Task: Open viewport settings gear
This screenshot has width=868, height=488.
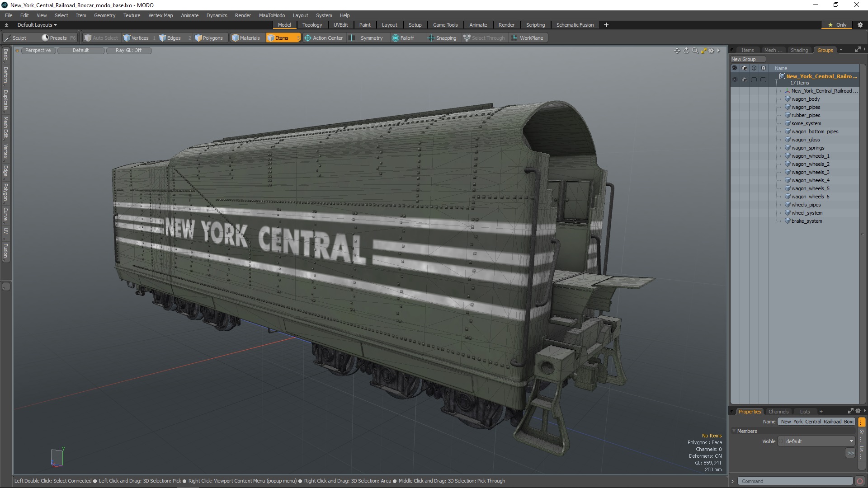Action: 711,51
